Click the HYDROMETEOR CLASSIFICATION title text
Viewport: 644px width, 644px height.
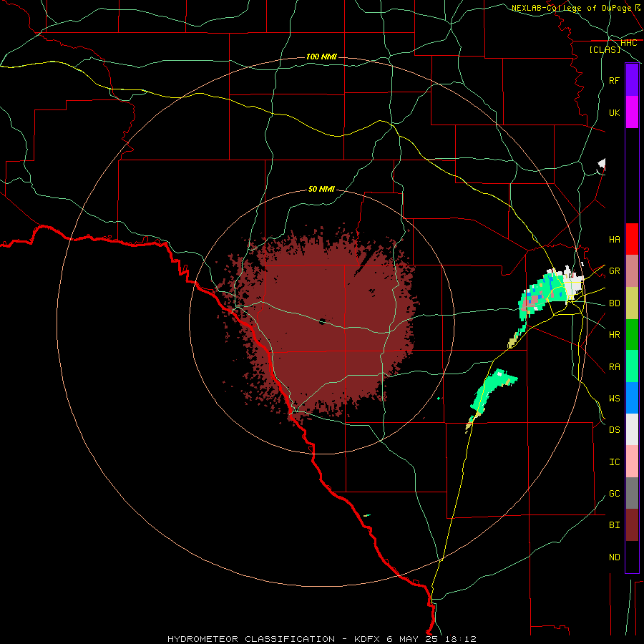point(251,639)
